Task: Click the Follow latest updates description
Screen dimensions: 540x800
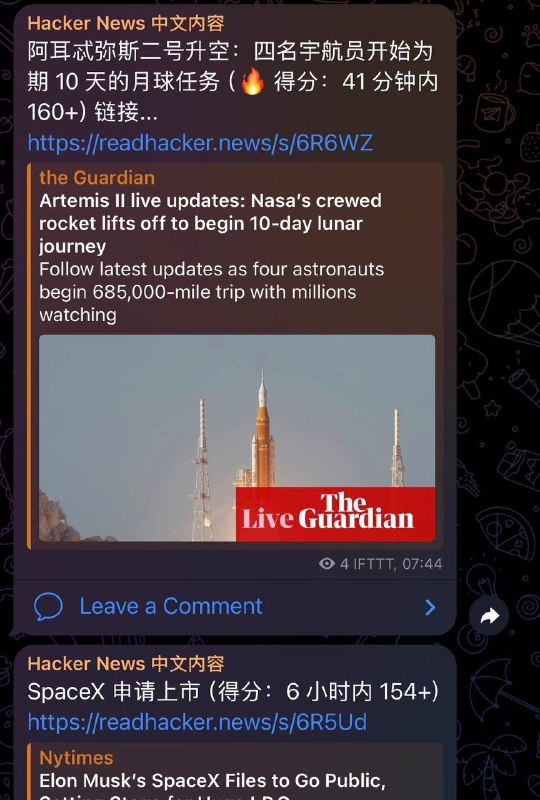Action: click(x=211, y=292)
